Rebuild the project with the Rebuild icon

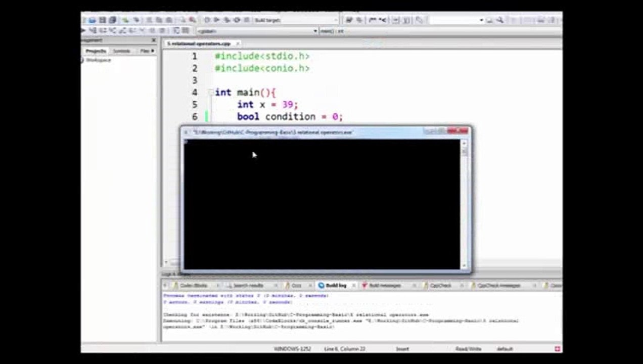(237, 20)
